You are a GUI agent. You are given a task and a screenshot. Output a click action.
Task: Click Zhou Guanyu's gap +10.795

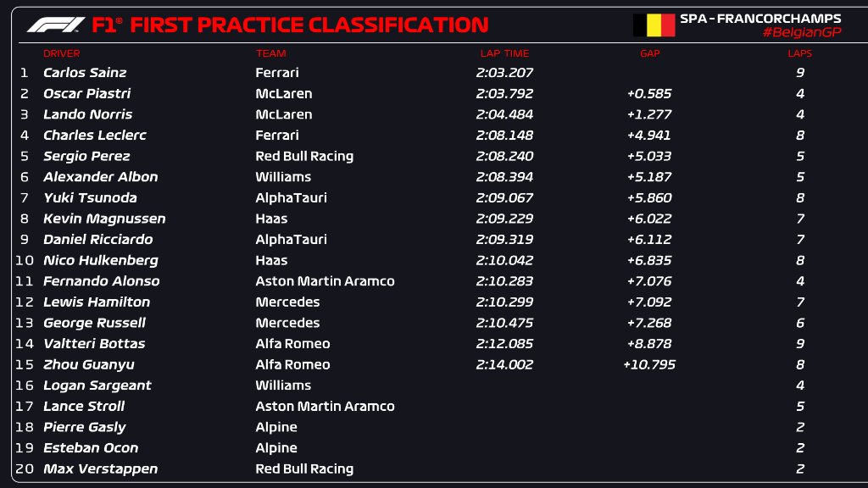click(x=648, y=364)
